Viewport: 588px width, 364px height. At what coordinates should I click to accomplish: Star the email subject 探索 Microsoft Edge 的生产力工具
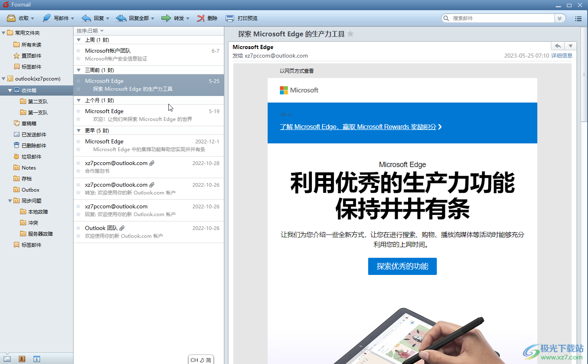(x=351, y=34)
